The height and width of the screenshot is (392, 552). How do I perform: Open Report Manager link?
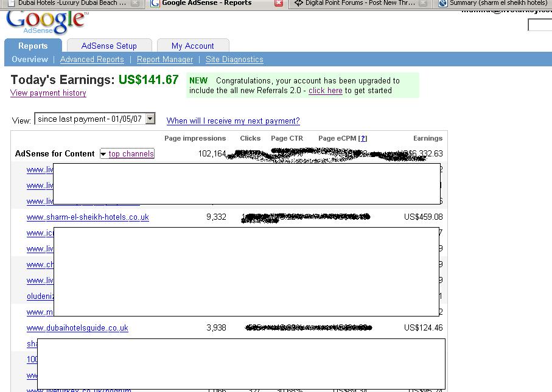point(165,59)
